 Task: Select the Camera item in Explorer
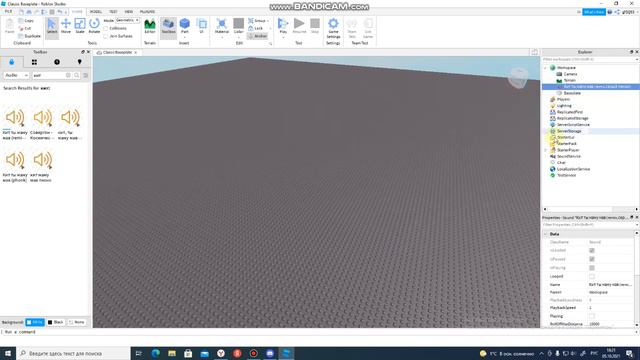[x=570, y=74]
